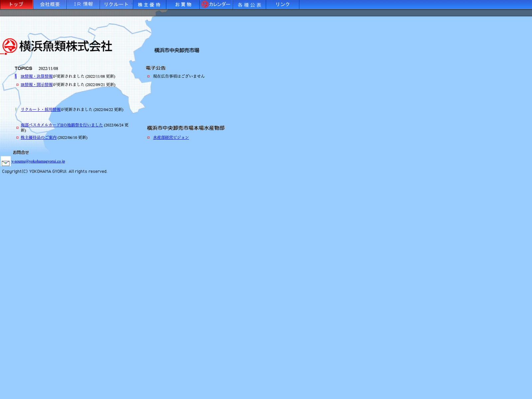The height and width of the screenshot is (399, 532).
Task: Click the 横浜市中央卸売市場本場水産物部 heading
Action: click(x=186, y=128)
